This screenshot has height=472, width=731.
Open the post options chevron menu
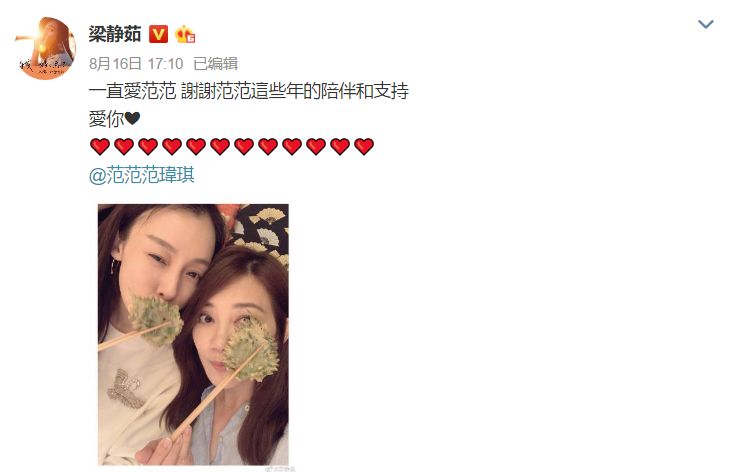coord(705,24)
